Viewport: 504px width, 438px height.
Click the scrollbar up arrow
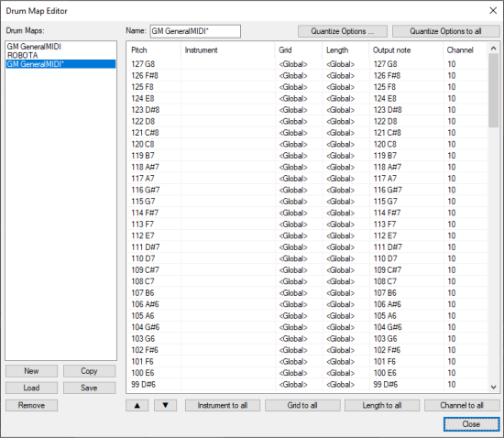point(493,49)
